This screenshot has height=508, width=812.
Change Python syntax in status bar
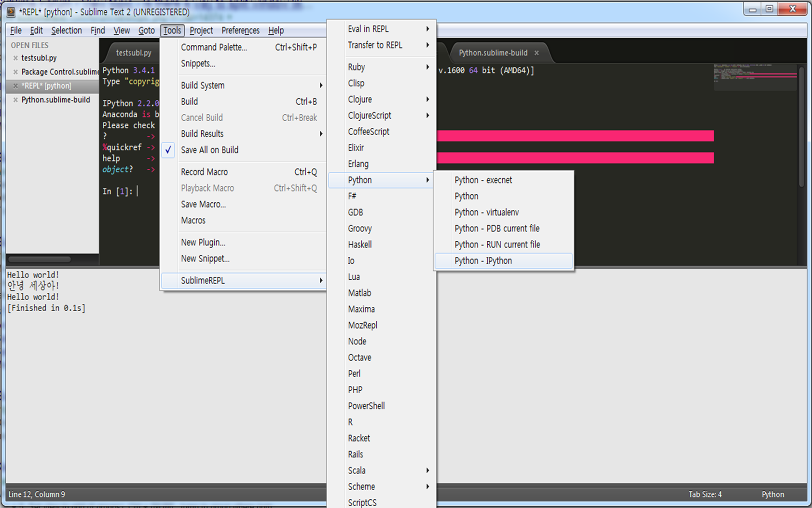(x=773, y=494)
